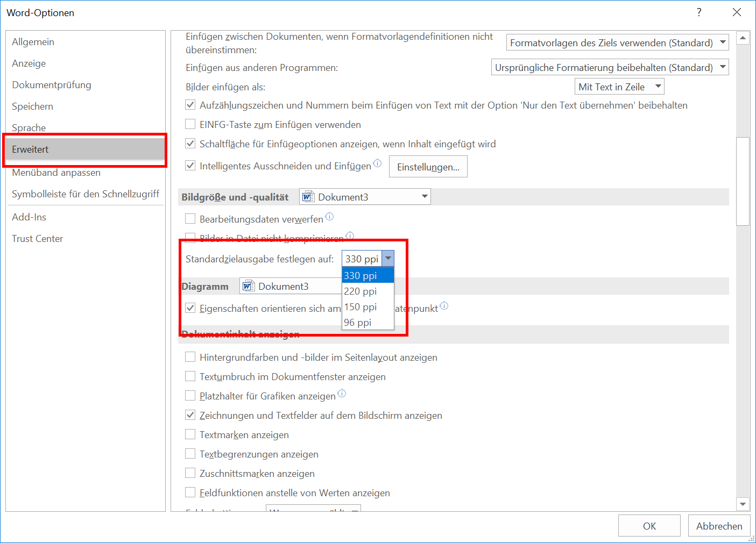This screenshot has height=543, width=756.
Task: Check Textumbruch im Dokumentfenster anzeigen
Action: [x=190, y=376]
